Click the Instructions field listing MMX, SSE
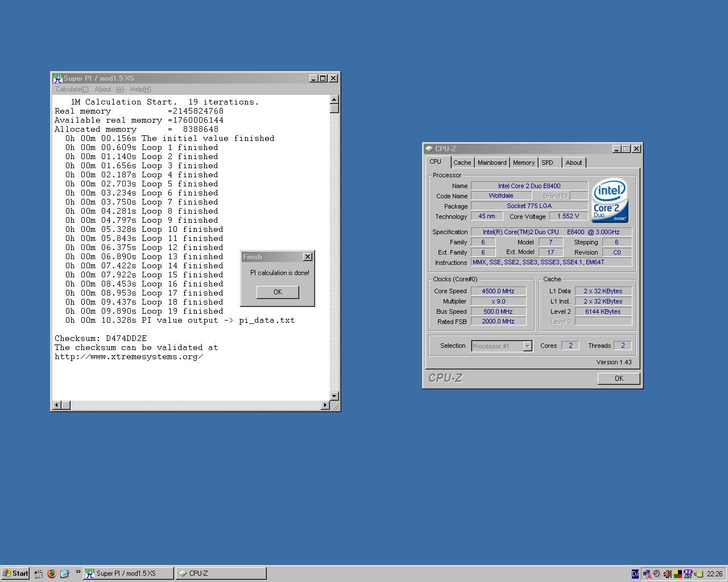Viewport: 728px width, 582px height. 551,262
